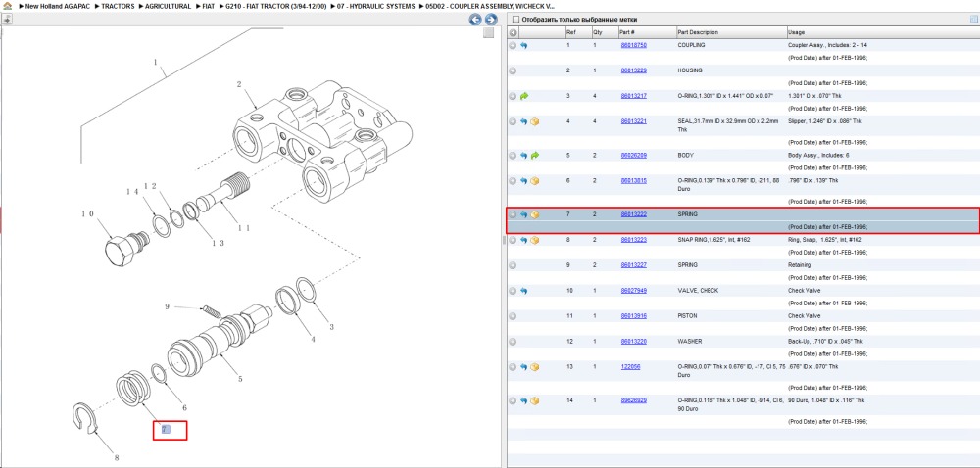The image size is (980, 468).
Task: Go to the home icon in breadcrumb
Action: tap(7, 6)
